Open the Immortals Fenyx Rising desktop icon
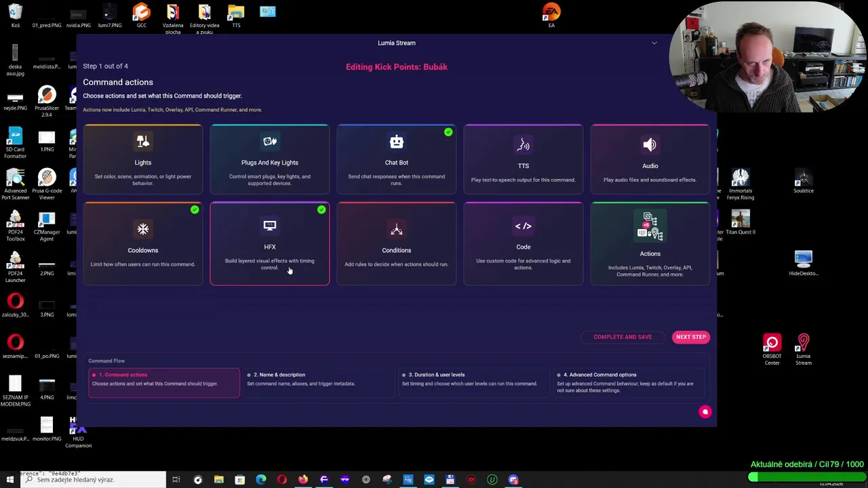 point(741,184)
